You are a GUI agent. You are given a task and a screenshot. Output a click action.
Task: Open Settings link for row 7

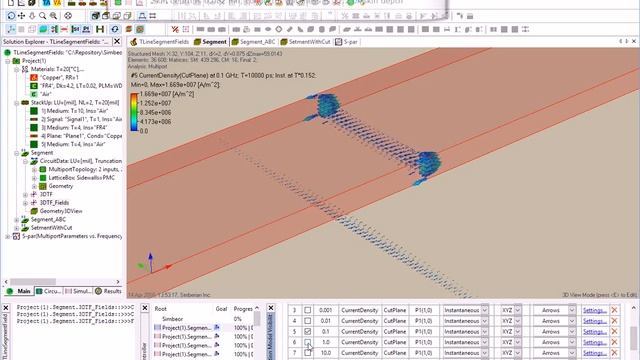tap(594, 353)
